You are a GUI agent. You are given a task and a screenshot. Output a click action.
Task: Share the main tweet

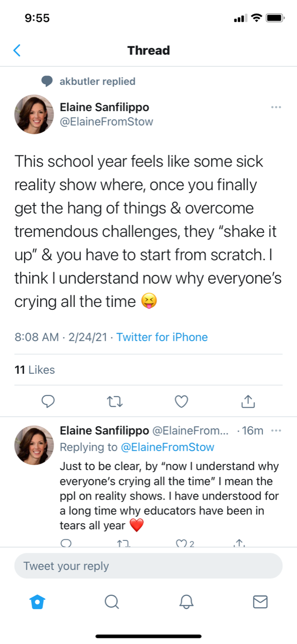[248, 401]
